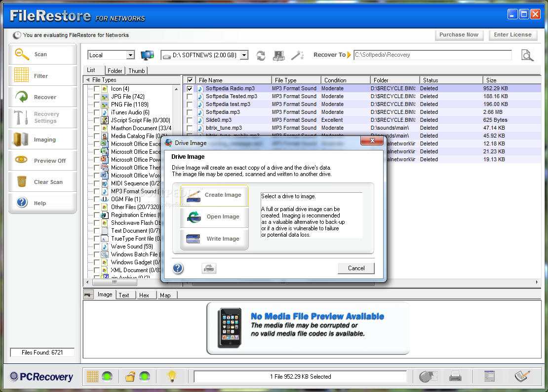This screenshot has width=548, height=392.
Task: Click the green Recover arrow icon
Action: [21, 97]
